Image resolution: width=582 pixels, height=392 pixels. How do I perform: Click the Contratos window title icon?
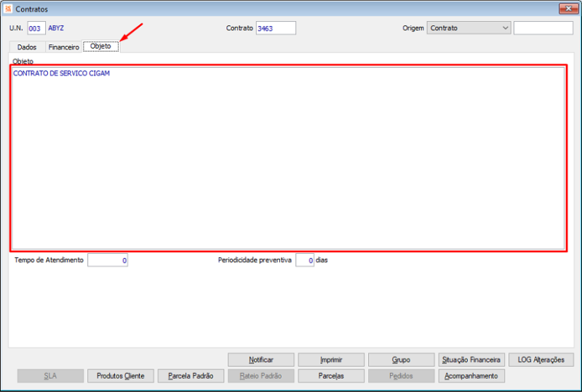[x=8, y=9]
